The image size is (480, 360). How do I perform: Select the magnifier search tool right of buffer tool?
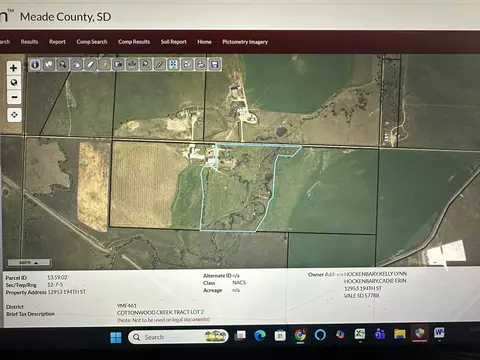point(146,64)
